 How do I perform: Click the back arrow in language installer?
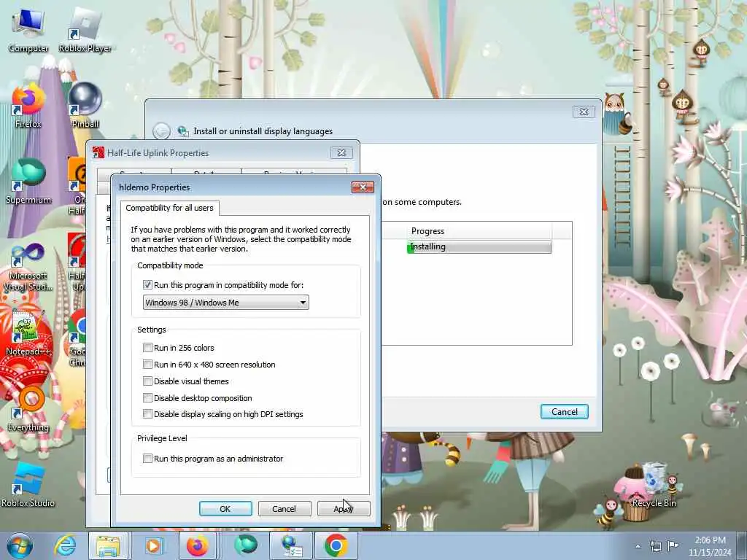coord(161,131)
